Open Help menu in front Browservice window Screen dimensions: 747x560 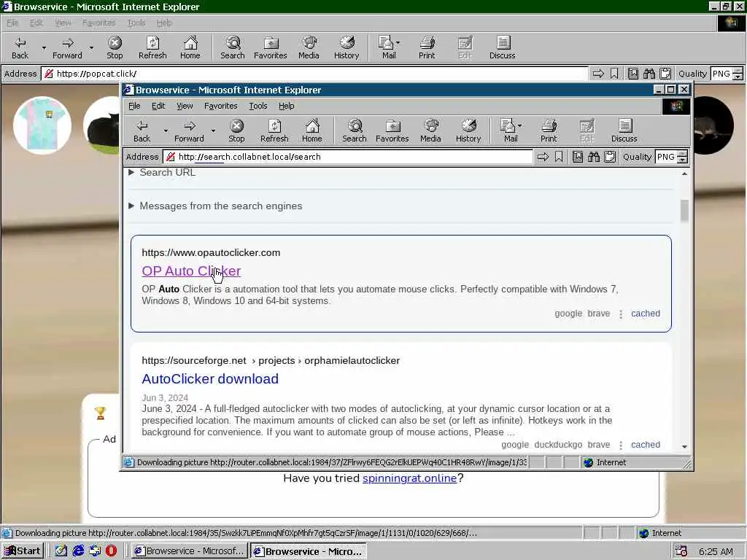[x=286, y=106]
